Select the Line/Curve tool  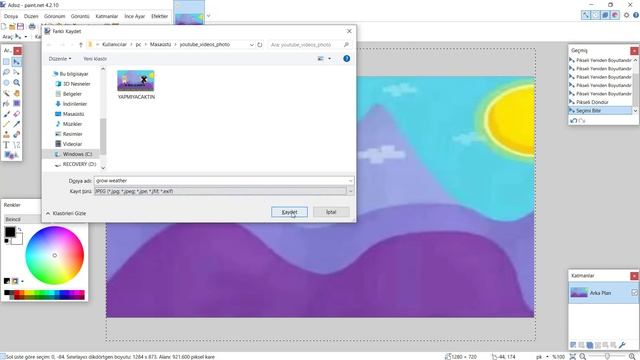[x=16, y=145]
